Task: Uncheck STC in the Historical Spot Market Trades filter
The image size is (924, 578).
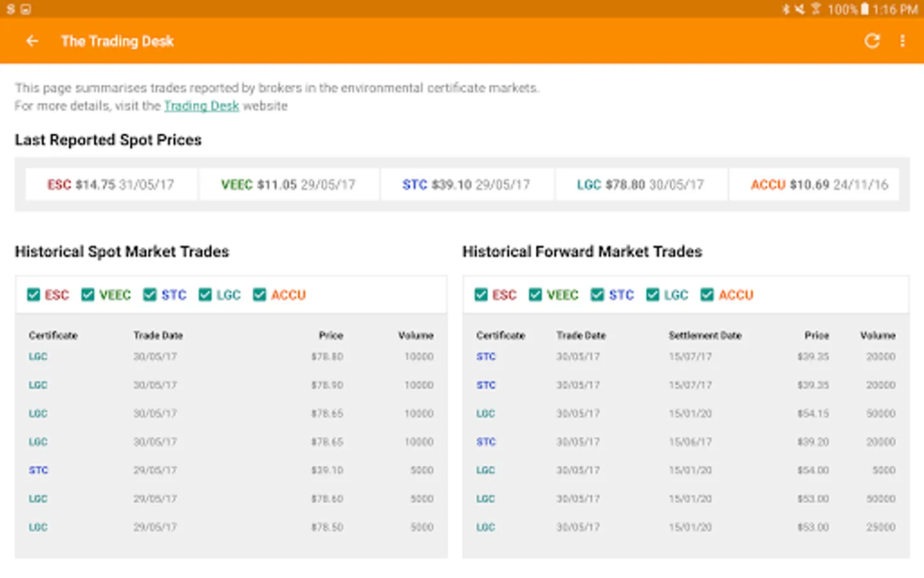Action: (150, 295)
